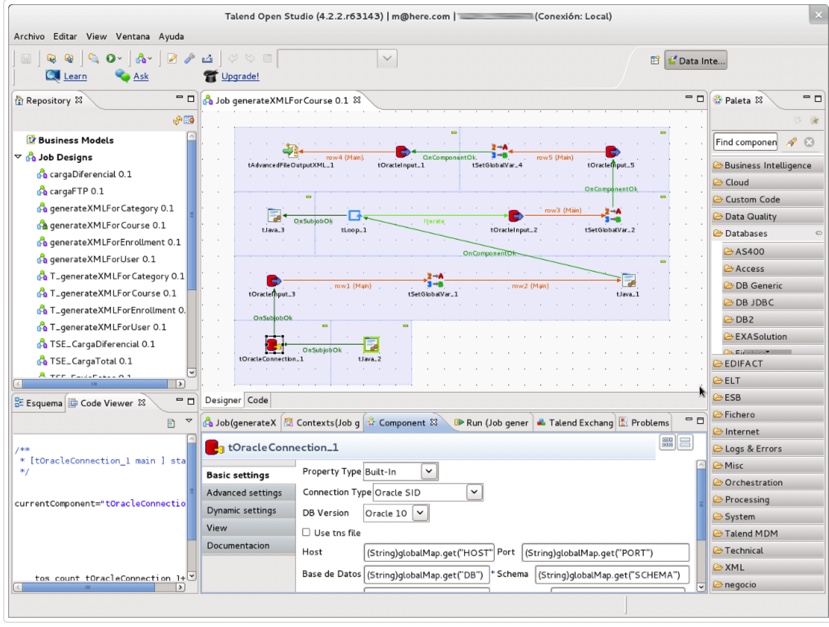The width and height of the screenshot is (829, 627).
Task: Select the tAdvancedFileOutputXML_1 component
Action: (290, 151)
